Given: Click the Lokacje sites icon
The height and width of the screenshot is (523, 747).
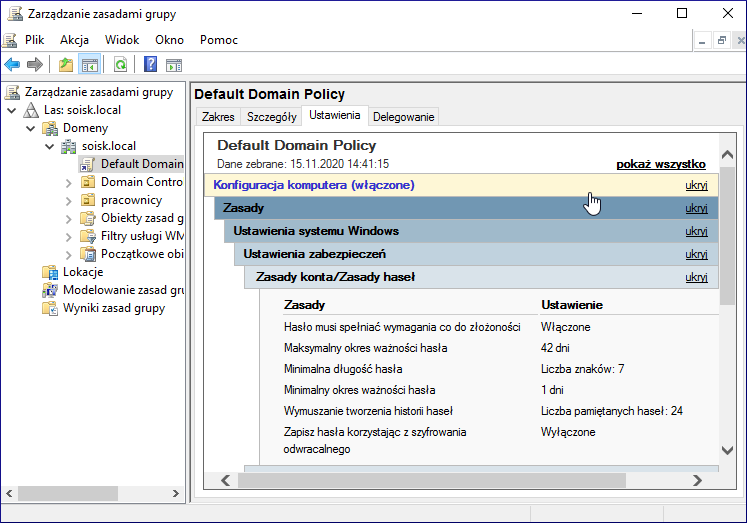Looking at the screenshot, I should point(50,272).
